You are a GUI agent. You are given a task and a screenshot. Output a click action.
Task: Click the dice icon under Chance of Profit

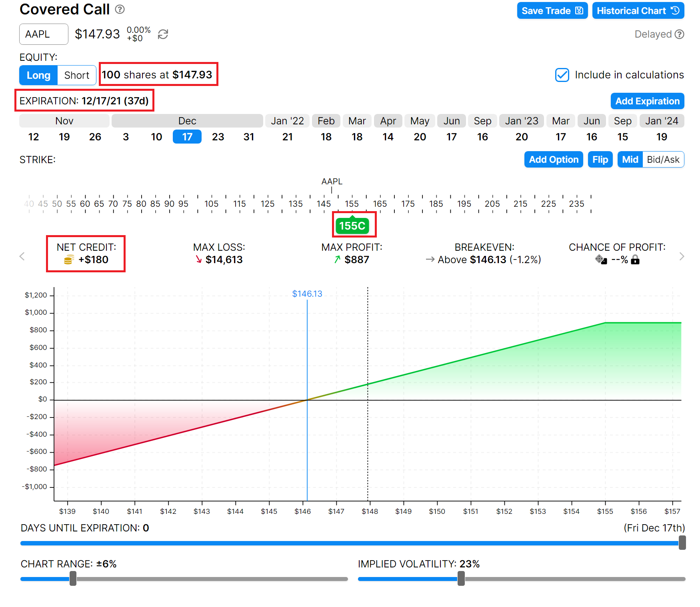pyautogui.click(x=601, y=260)
